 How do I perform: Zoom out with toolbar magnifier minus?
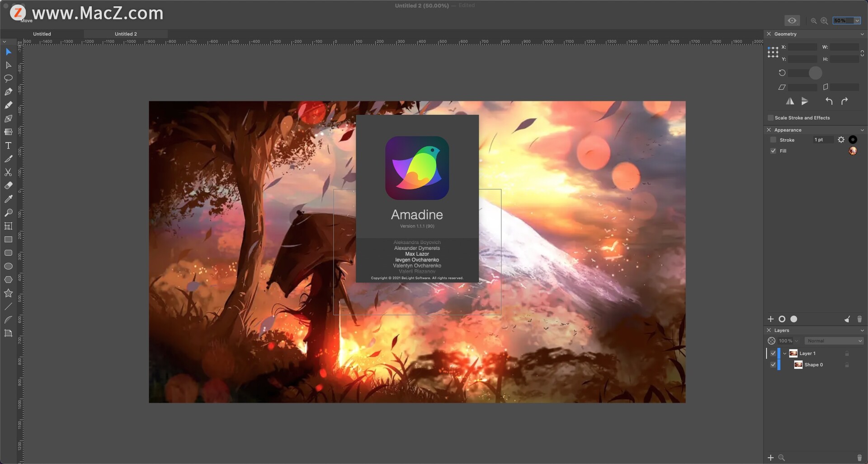tap(813, 21)
